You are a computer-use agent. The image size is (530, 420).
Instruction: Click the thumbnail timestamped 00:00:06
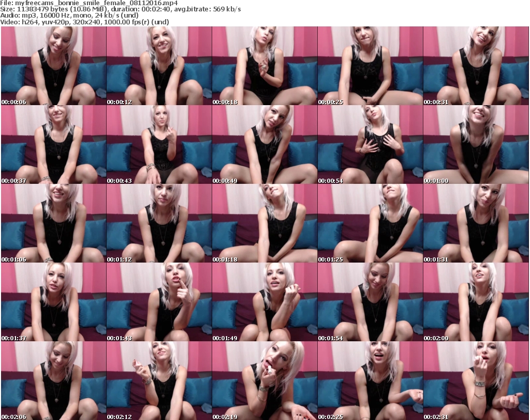(x=53, y=66)
